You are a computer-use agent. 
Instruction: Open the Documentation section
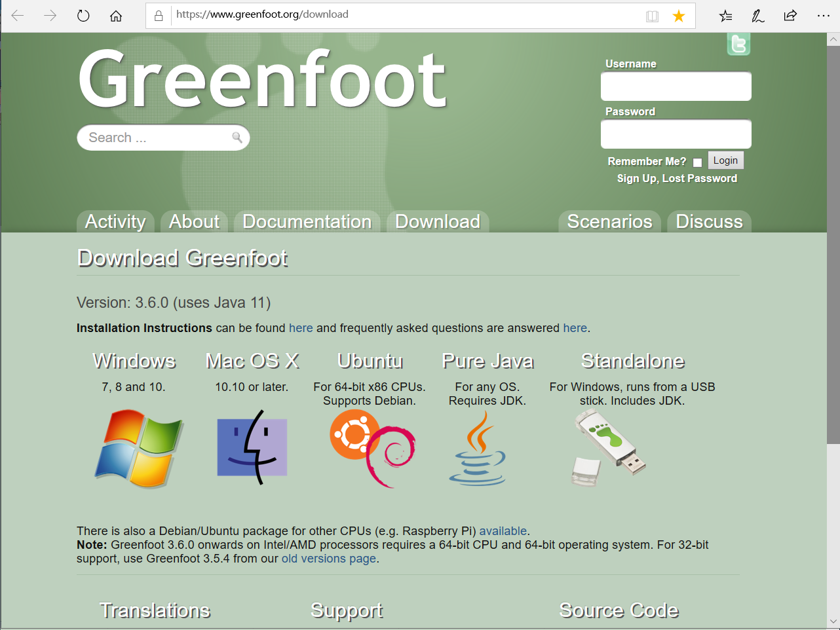306,221
